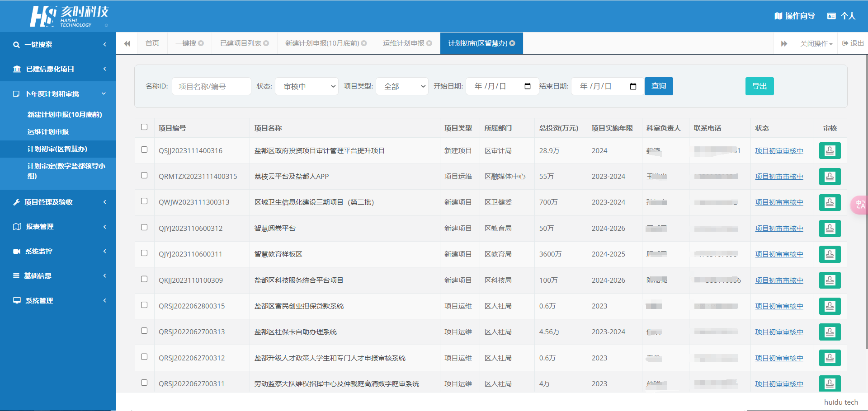Click audit icon for 智慧教育样板区 row
This screenshot has height=411, width=868.
830,254
